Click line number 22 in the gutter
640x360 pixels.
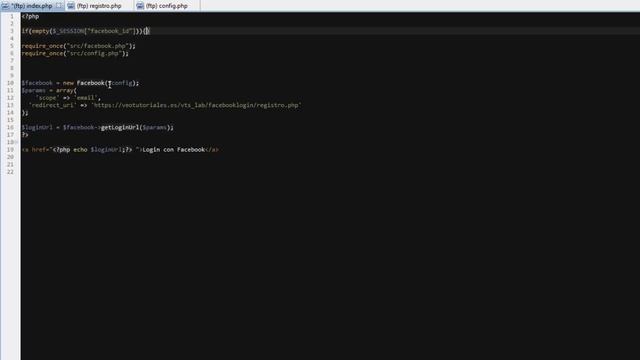tap(10, 172)
